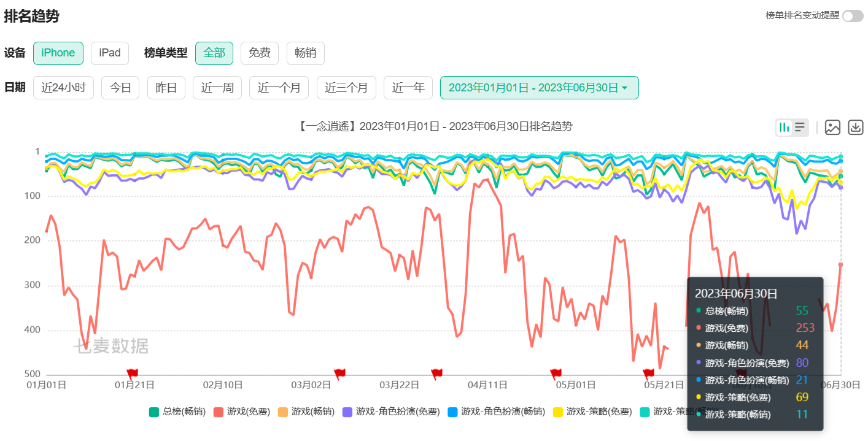
Task: Hide the 游戏(免费) series via legend
Action: click(241, 412)
